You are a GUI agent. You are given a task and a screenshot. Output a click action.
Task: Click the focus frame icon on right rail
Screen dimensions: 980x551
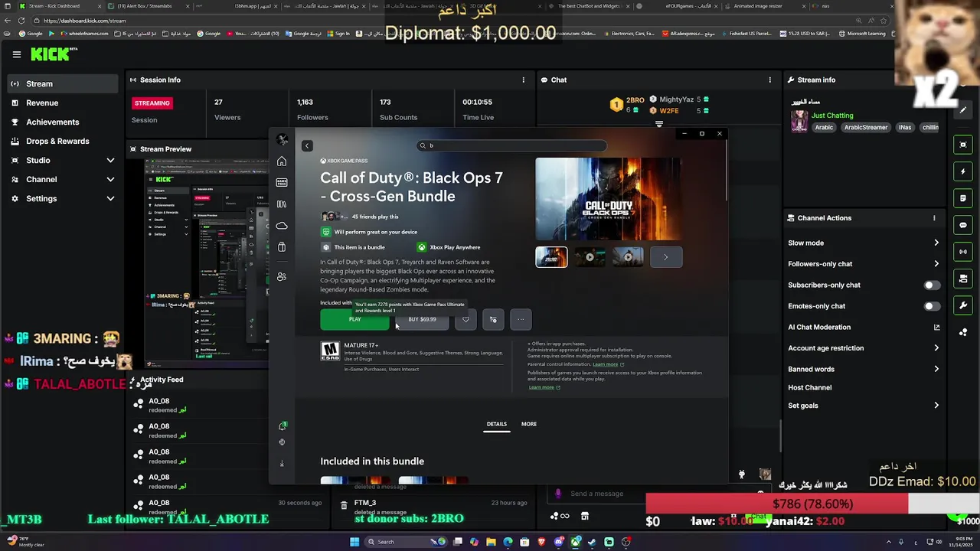pyautogui.click(x=963, y=145)
